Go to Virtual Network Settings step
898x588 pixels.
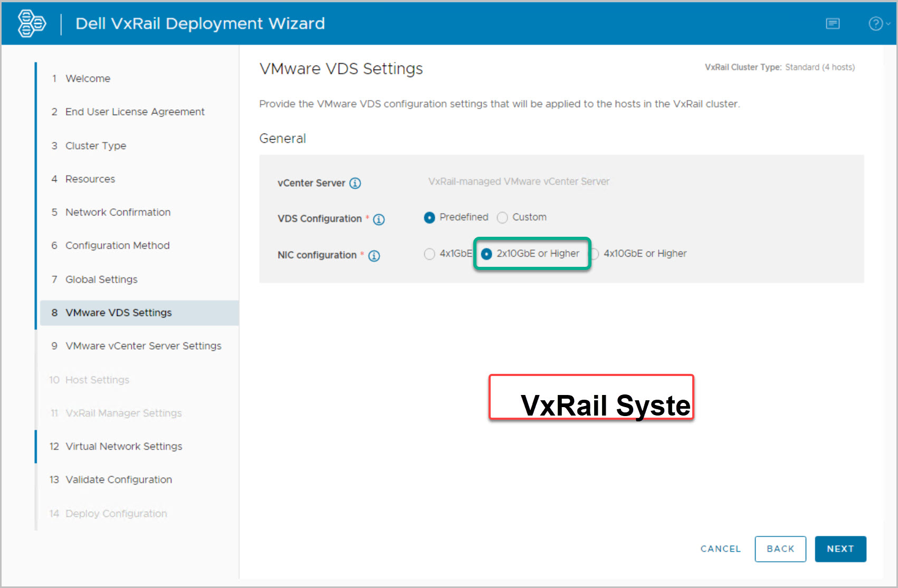(x=123, y=447)
